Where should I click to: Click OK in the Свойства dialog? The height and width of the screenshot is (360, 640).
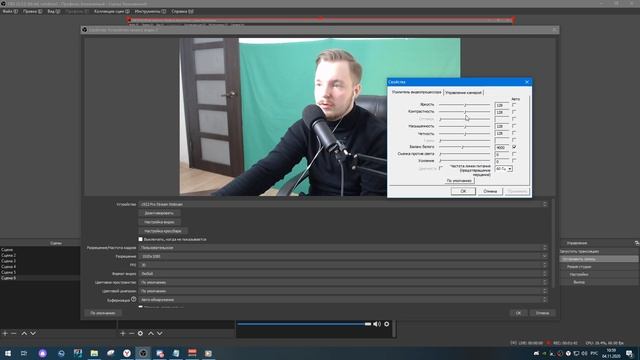[463, 191]
